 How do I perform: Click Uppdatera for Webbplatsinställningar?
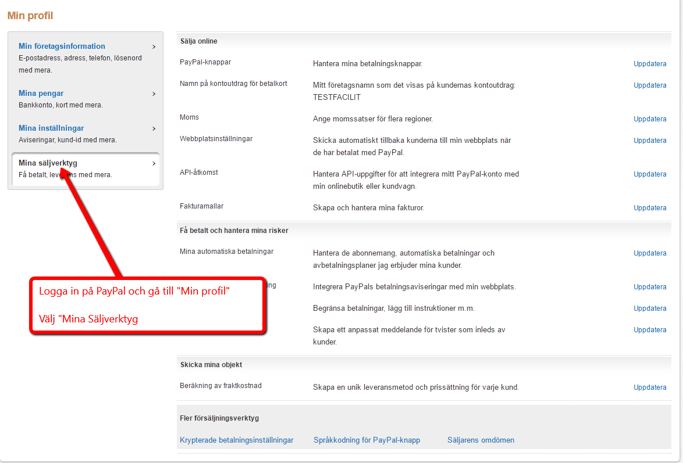point(650,140)
